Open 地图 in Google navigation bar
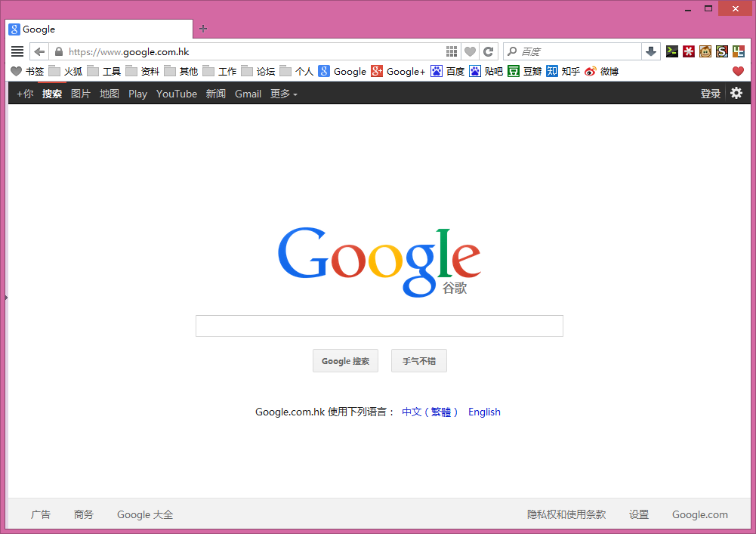This screenshot has width=756, height=534. [x=110, y=94]
